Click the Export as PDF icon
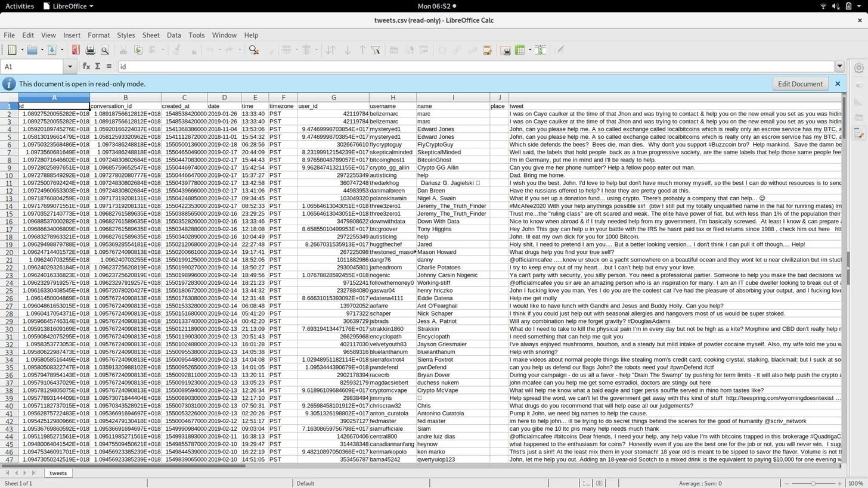This screenshot has width=868, height=488. coord(76,50)
